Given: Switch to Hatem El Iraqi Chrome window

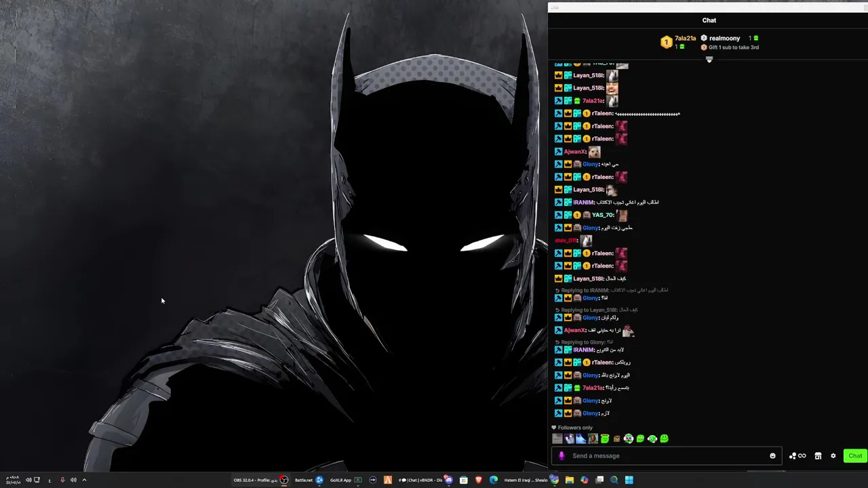Looking at the screenshot, I should (532, 480).
